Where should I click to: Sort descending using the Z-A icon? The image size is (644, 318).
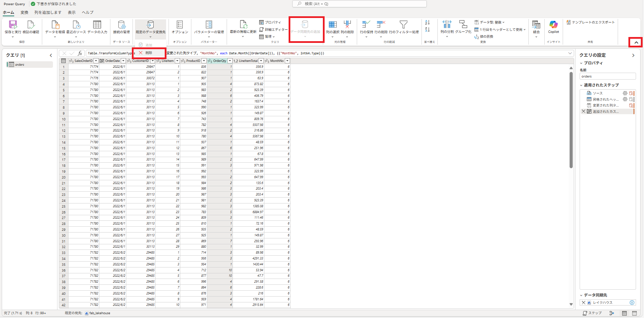pos(427,30)
